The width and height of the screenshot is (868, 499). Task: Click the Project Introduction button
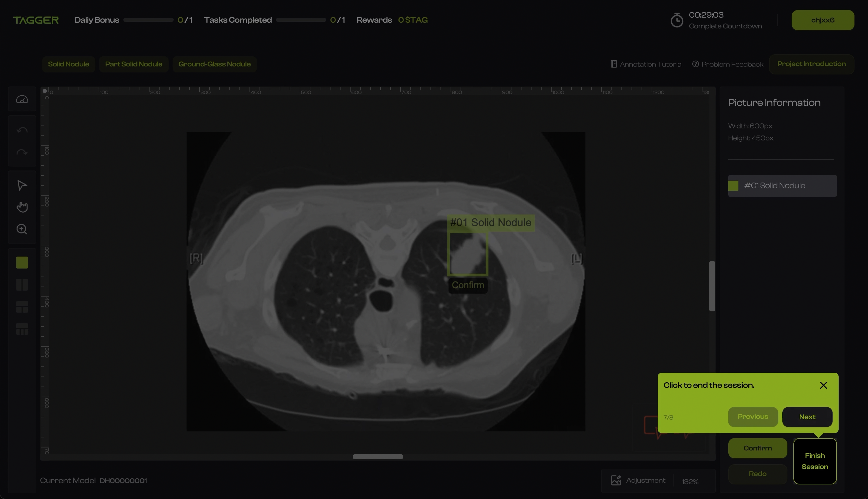click(811, 64)
